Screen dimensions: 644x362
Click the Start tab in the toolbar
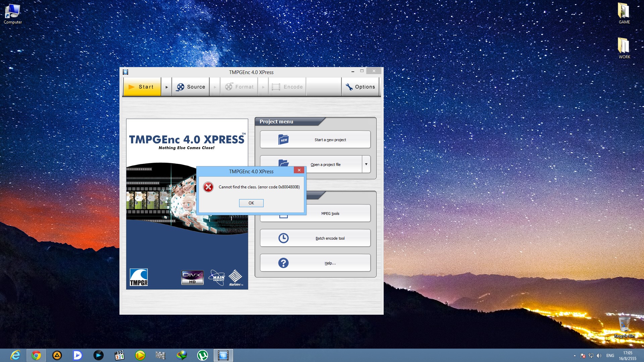click(142, 87)
